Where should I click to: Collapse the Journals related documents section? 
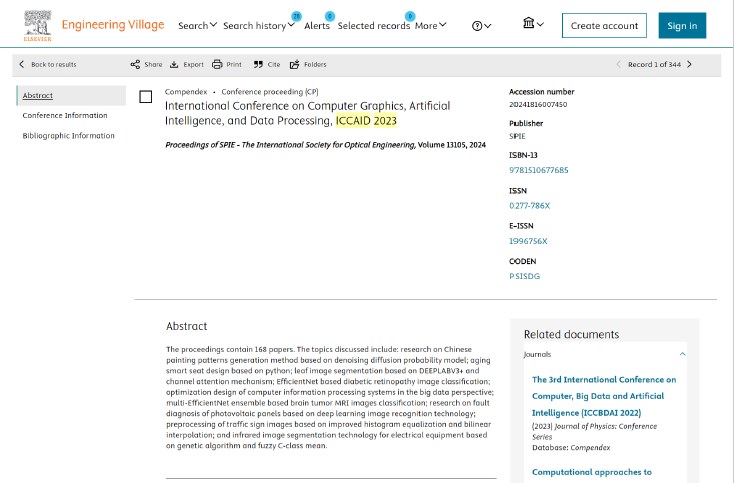[x=683, y=354]
